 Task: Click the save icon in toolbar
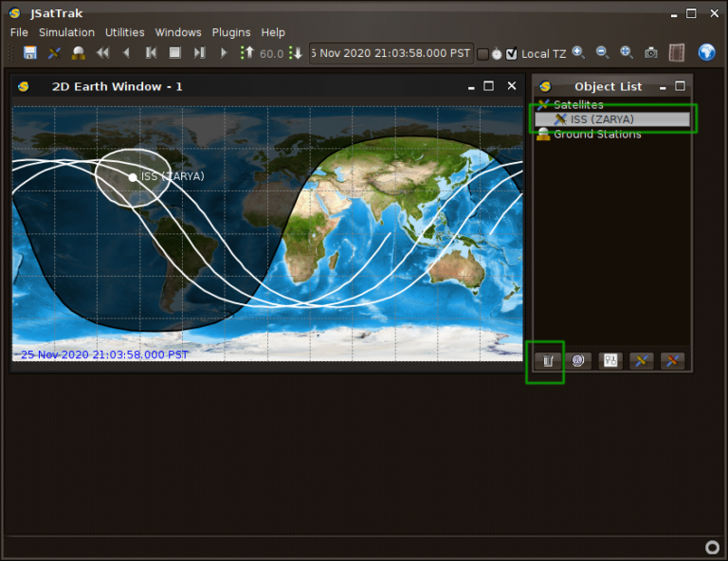coord(30,53)
